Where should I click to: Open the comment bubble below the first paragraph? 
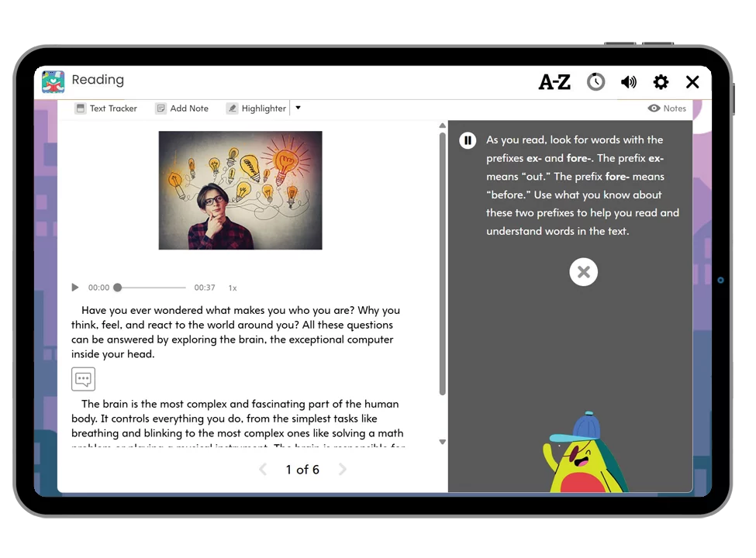click(x=83, y=379)
